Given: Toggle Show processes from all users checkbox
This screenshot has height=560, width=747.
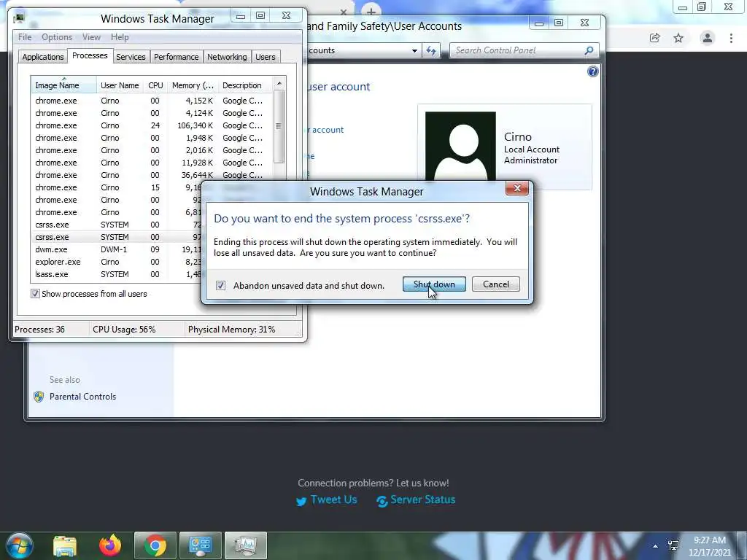Looking at the screenshot, I should 35,294.
